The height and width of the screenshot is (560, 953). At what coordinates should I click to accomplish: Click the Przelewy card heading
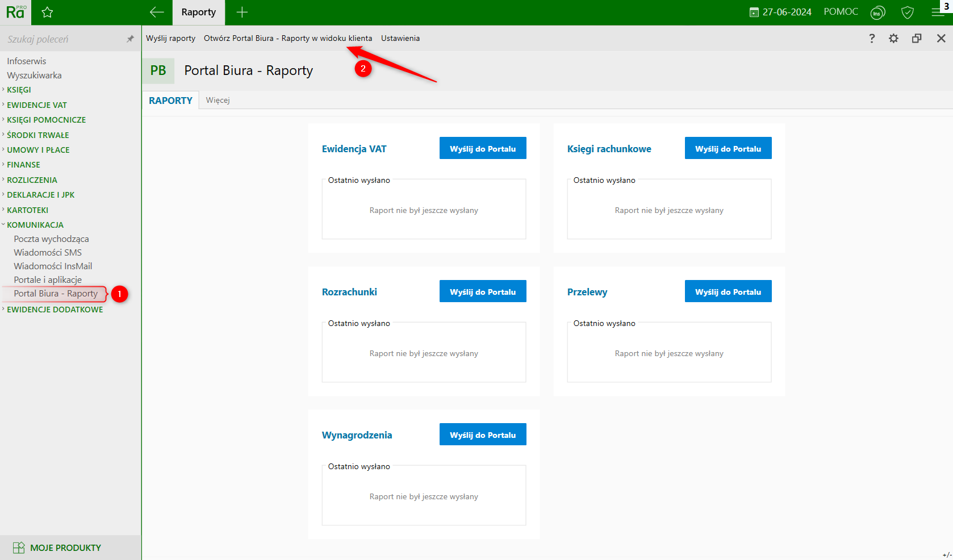587,292
